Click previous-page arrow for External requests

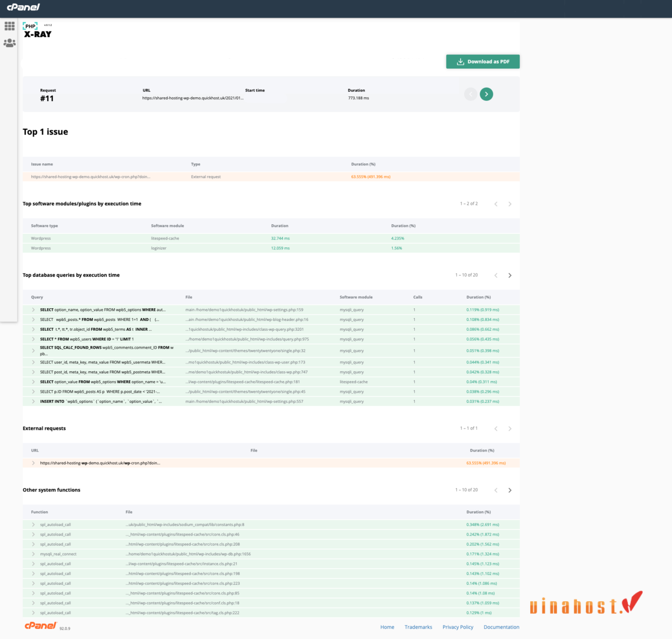point(496,428)
